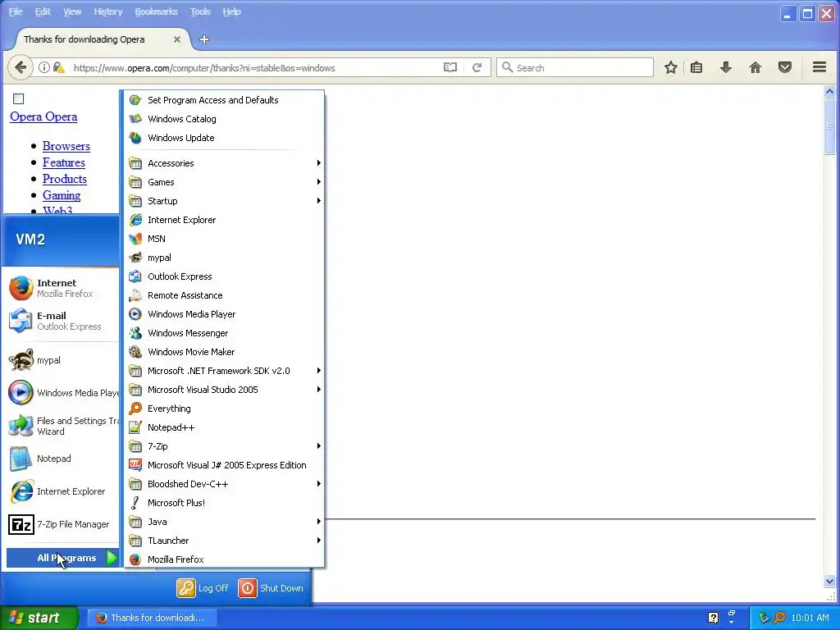This screenshot has height=630, width=840.
Task: Follow the Products link
Action: coord(64,179)
